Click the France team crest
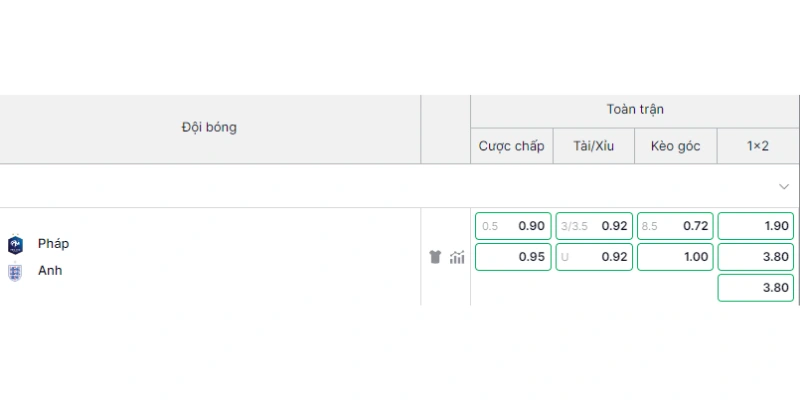800x400 pixels. tap(15, 245)
